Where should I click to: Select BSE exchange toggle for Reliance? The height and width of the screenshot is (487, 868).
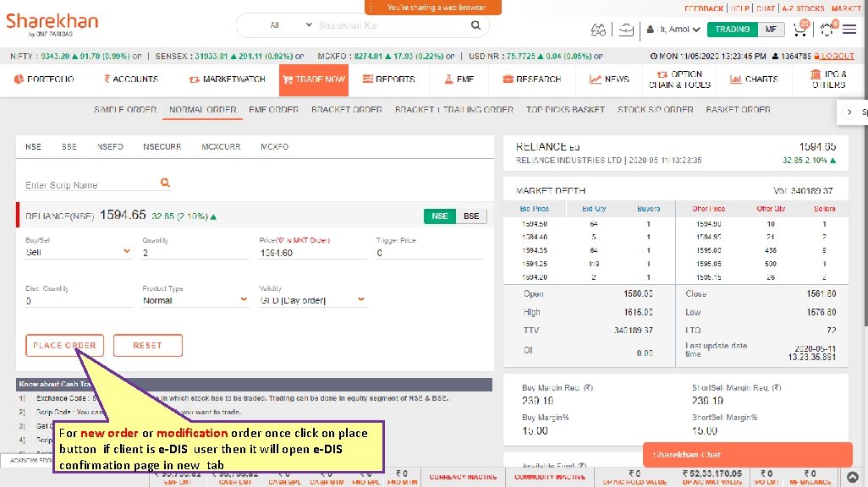point(471,216)
